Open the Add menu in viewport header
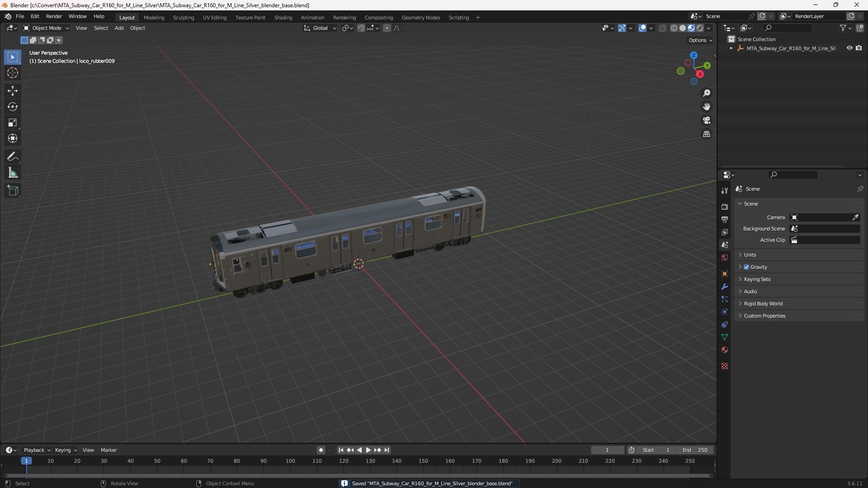The width and height of the screenshot is (868, 488). (119, 28)
